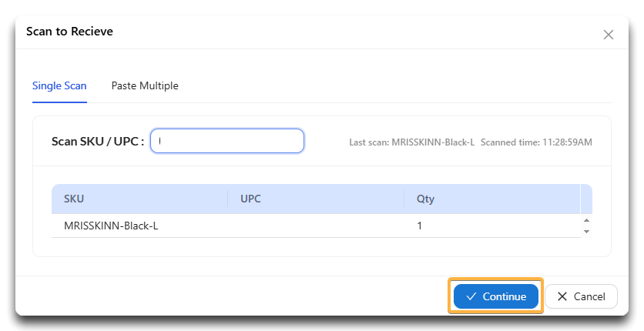
Task: Open the Paste Multiple tab
Action: click(x=145, y=85)
